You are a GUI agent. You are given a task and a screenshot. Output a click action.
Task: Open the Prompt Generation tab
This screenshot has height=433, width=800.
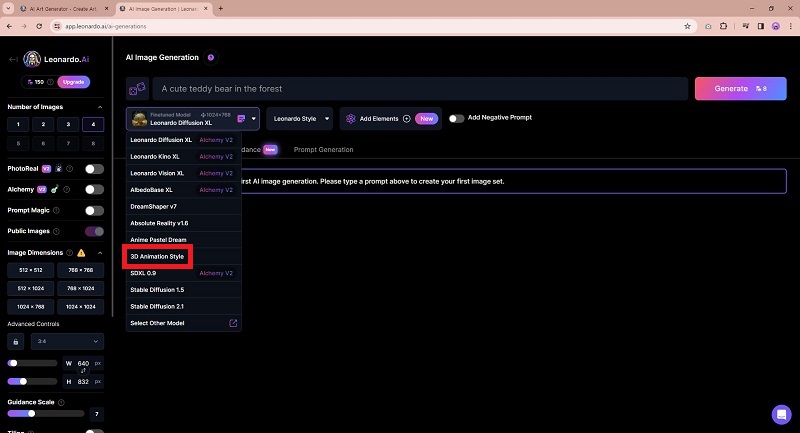323,150
